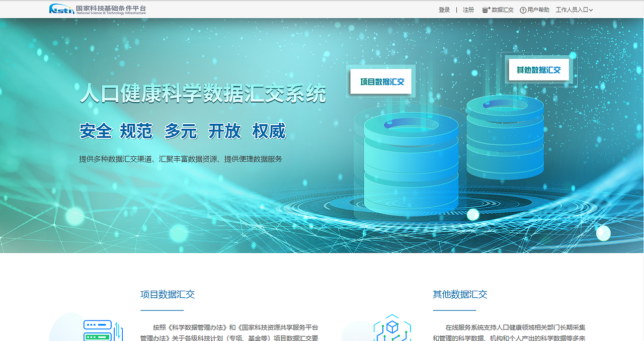644x341 pixels.
Task: Click the 注册 link
Action: click(468, 9)
